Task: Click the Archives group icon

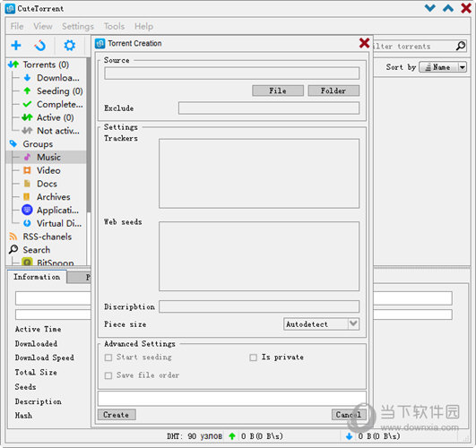Action: pos(27,197)
